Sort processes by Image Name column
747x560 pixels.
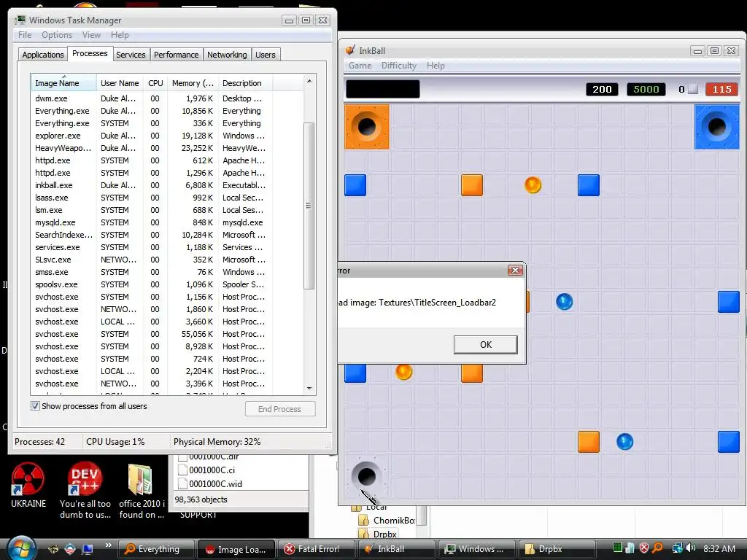point(63,83)
